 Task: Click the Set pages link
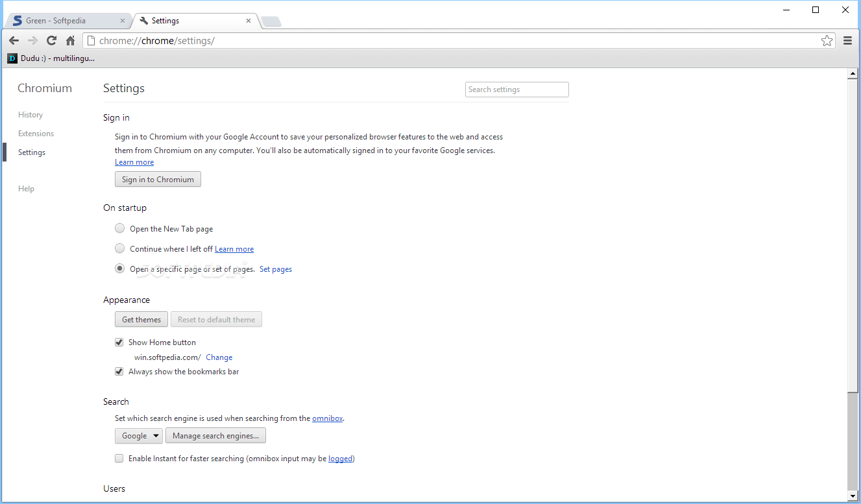(x=276, y=269)
